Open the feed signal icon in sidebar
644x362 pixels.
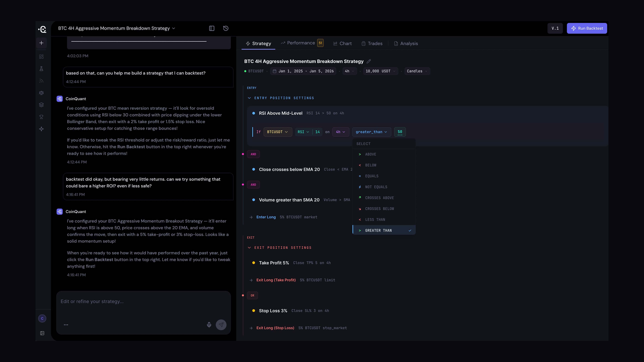click(x=41, y=81)
